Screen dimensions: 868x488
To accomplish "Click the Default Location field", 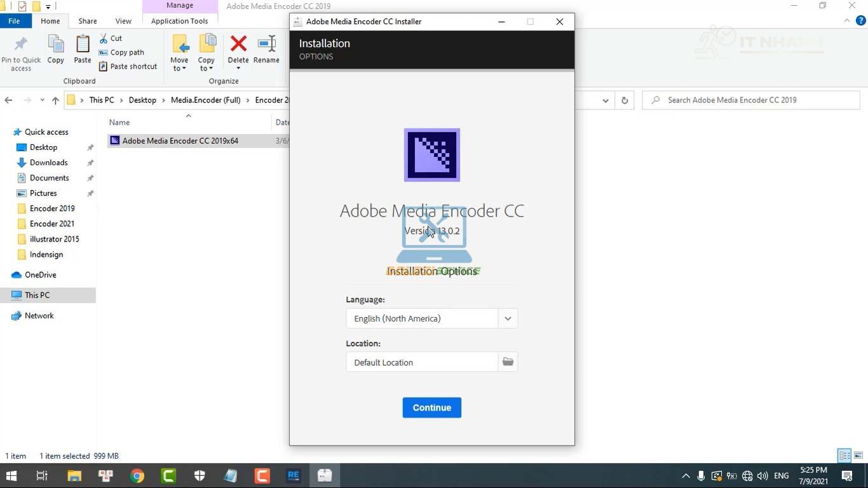I will coord(421,362).
